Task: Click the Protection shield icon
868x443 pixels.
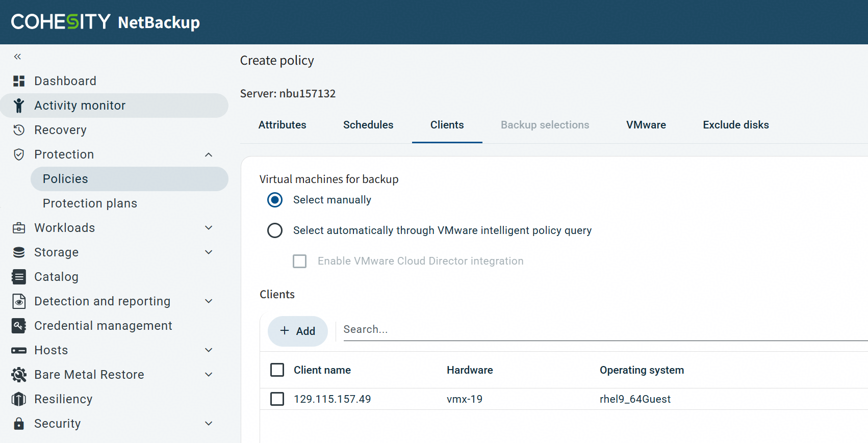Action: [19, 154]
